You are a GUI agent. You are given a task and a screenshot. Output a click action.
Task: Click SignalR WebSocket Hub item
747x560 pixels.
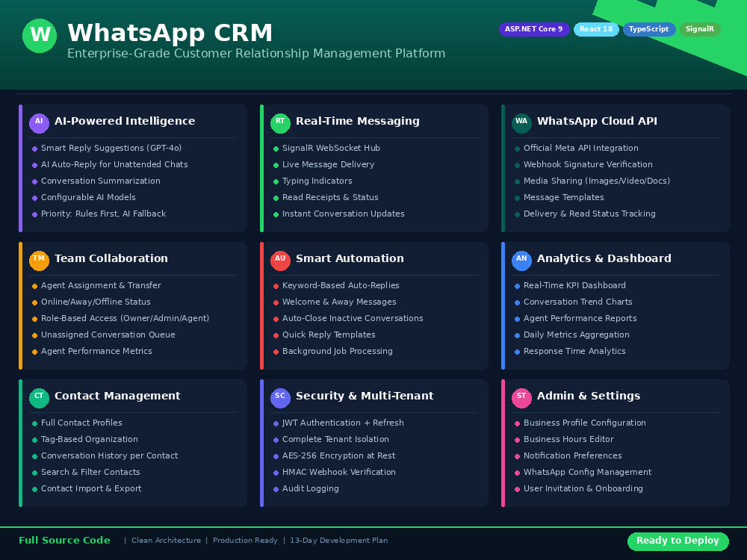(331, 148)
